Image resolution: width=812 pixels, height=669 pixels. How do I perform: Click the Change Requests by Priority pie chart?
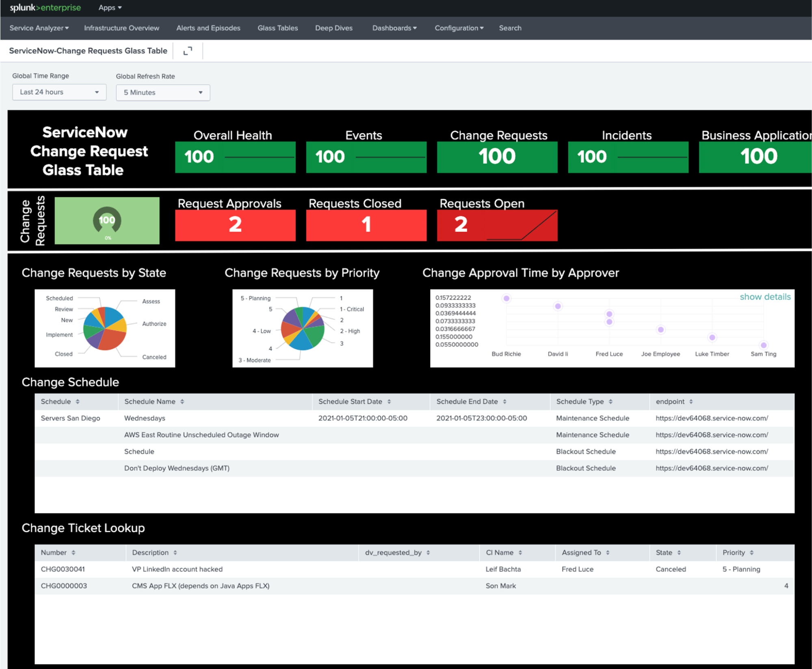click(303, 328)
